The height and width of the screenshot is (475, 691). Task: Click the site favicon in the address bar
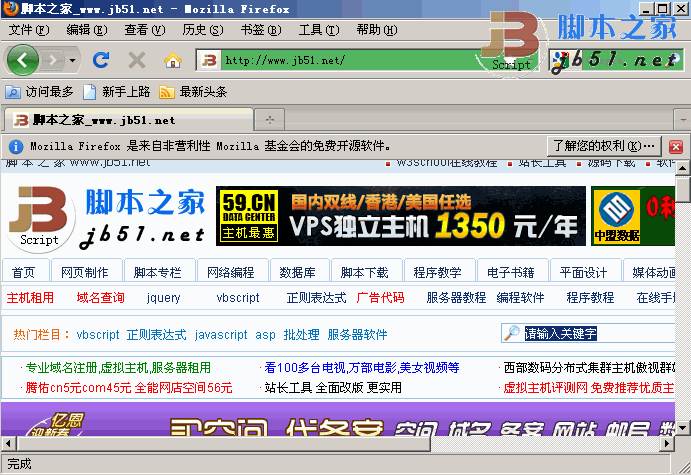coord(209,60)
